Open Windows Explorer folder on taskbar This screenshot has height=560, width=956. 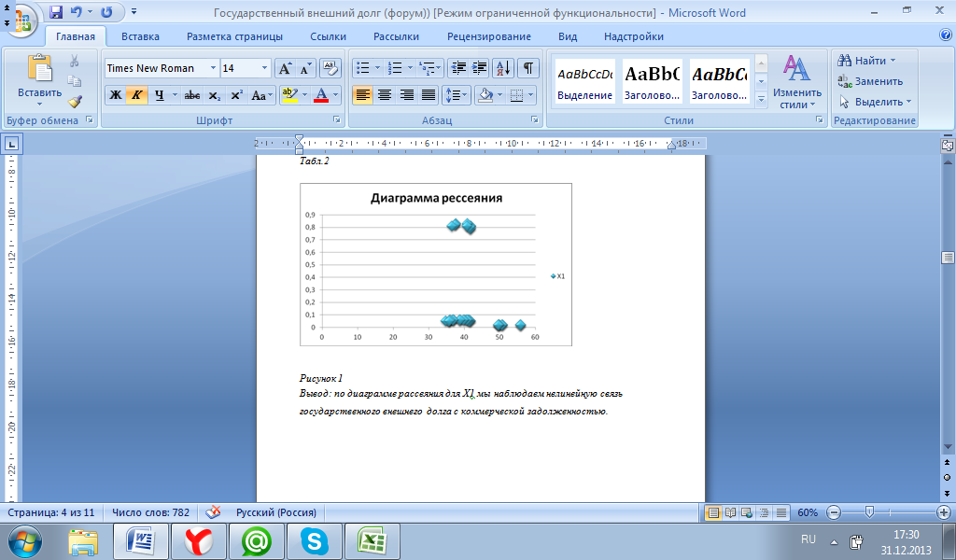(x=83, y=541)
